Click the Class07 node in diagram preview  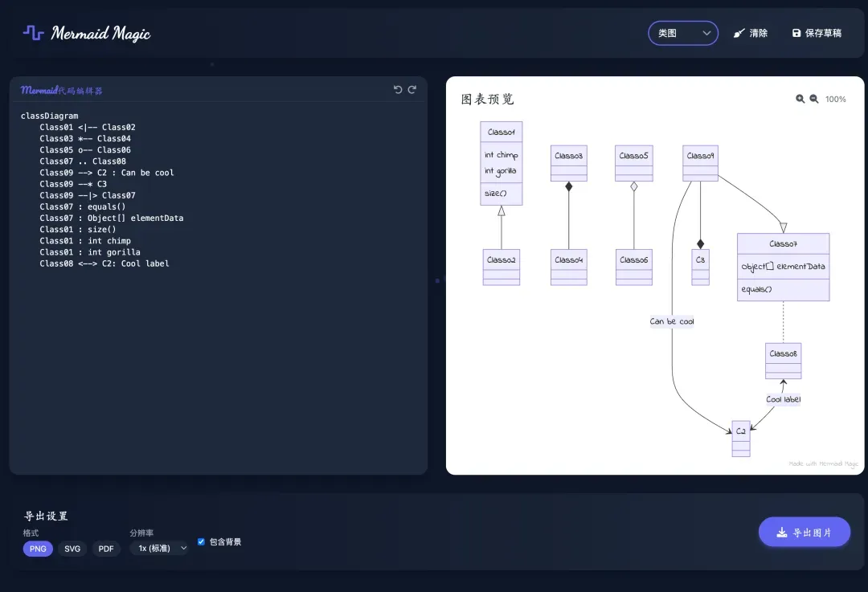click(784, 267)
